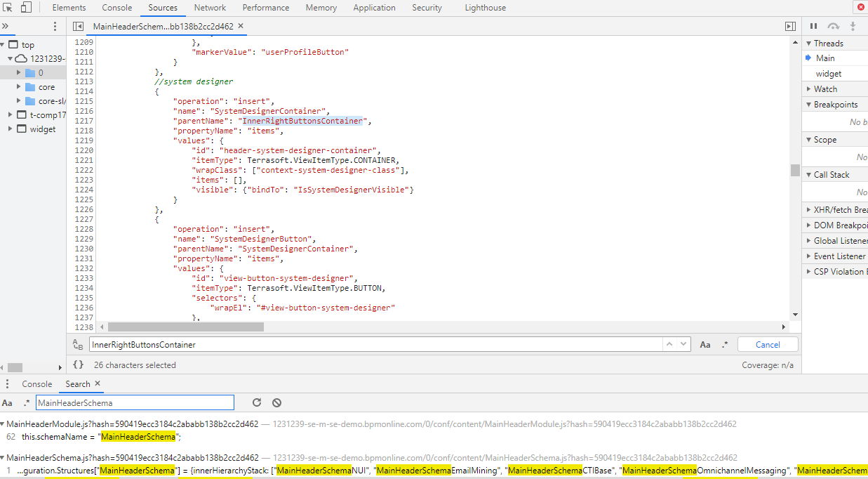868x479 pixels.
Task: Step into next function call
Action: (x=853, y=26)
